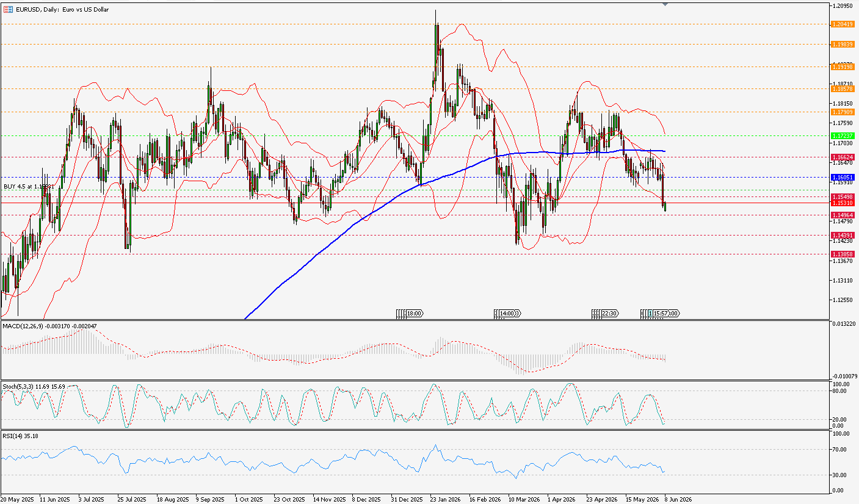Click the MACD(12,26,9) indicator label
Image resolution: width=859 pixels, height=504 pixels.
(x=49, y=326)
